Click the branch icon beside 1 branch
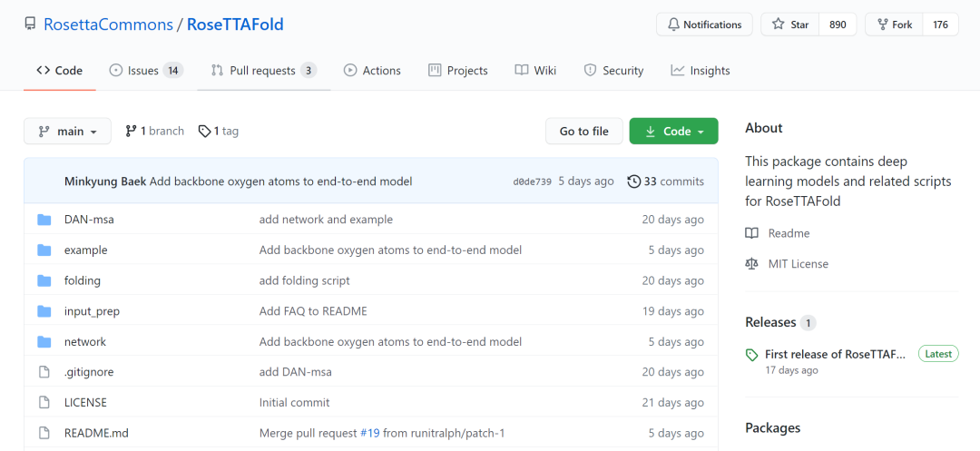This screenshot has height=451, width=980. tap(131, 132)
